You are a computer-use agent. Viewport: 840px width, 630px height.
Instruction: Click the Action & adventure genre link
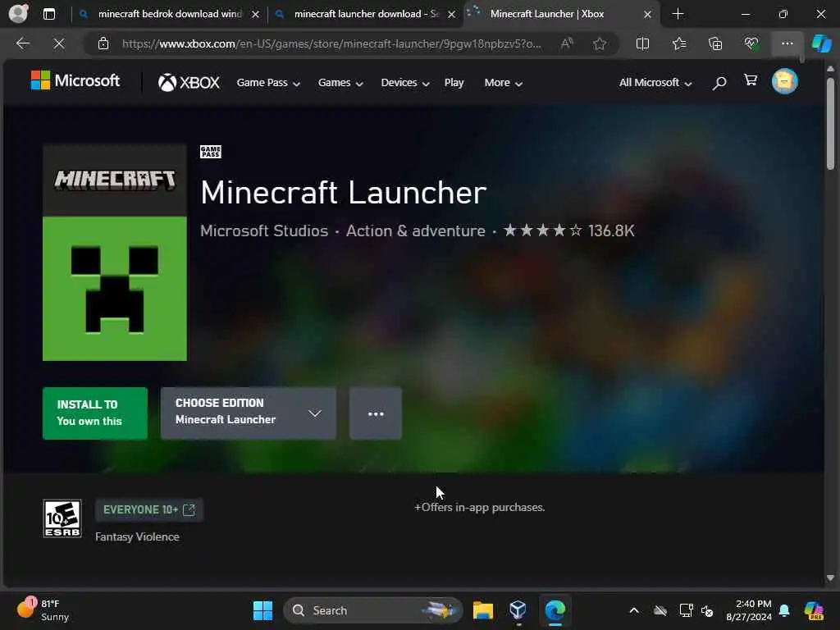point(416,231)
